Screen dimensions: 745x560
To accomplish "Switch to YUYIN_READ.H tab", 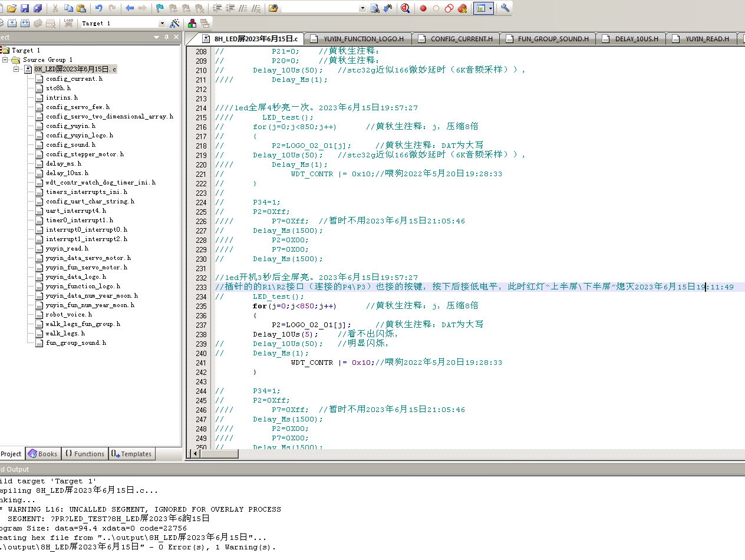I will [701, 39].
